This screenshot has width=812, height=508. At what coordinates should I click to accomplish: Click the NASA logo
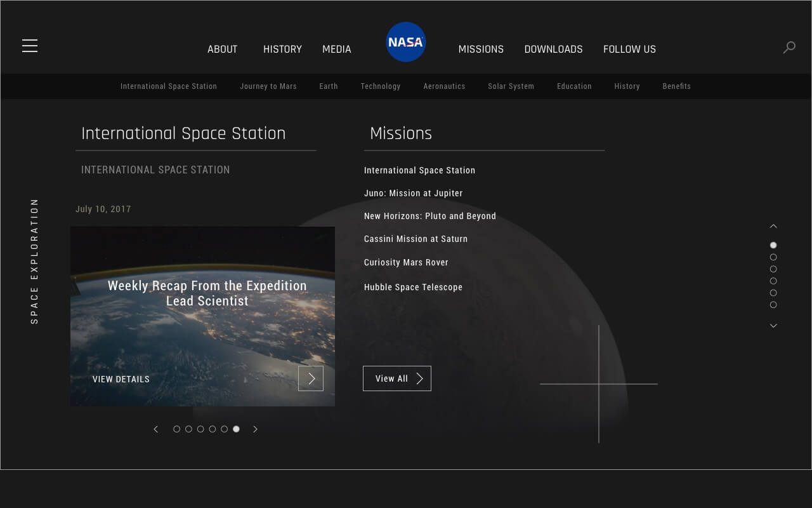click(x=406, y=42)
